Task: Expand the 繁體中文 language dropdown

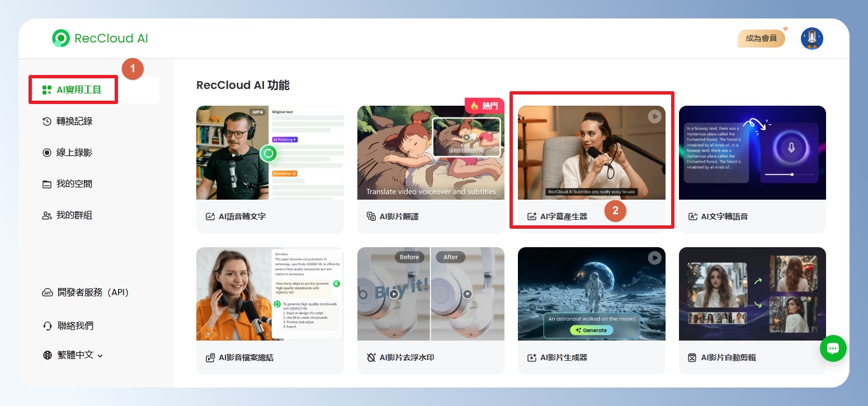Action: coord(73,355)
